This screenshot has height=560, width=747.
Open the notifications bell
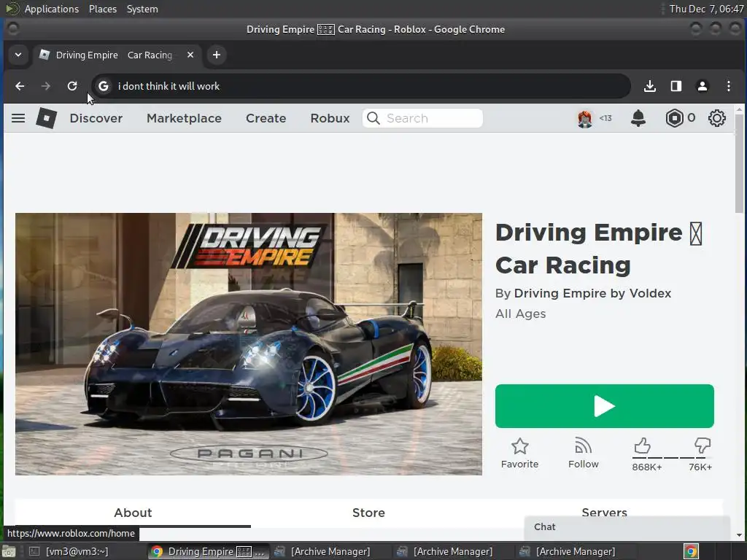click(638, 118)
